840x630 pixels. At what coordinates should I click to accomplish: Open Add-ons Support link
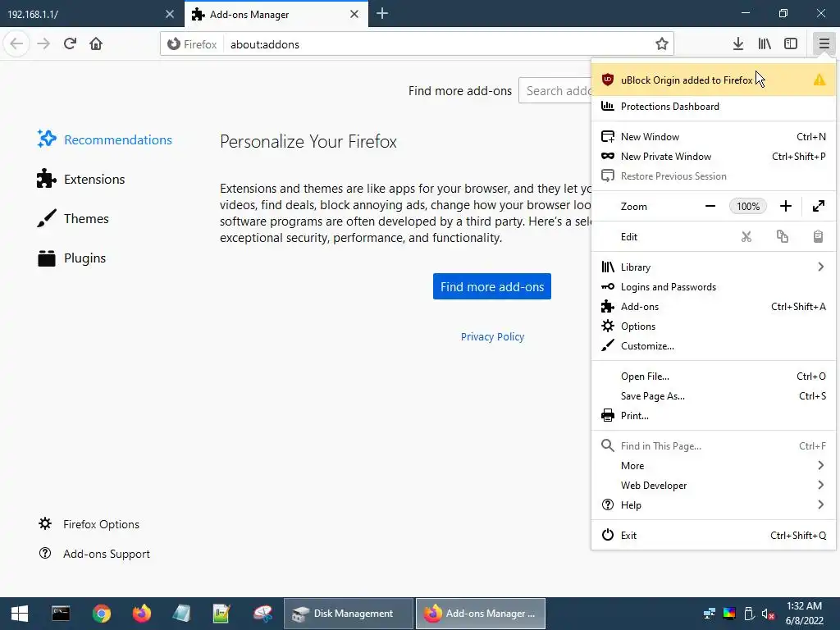click(x=94, y=554)
